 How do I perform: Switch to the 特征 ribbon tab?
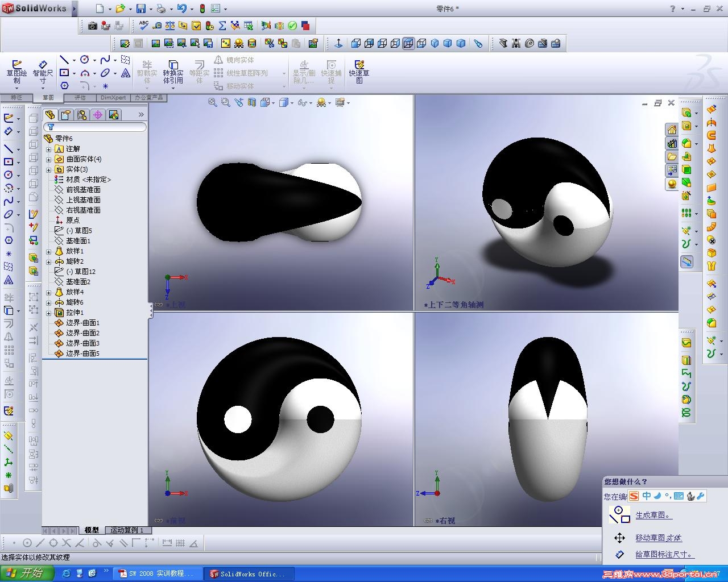(x=16, y=98)
